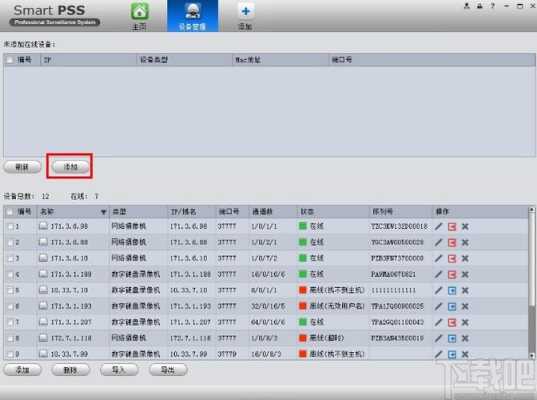Edit device 171.3.1.193 with the pencil icon
Image resolution: width=537 pixels, height=400 pixels.
tap(439, 306)
